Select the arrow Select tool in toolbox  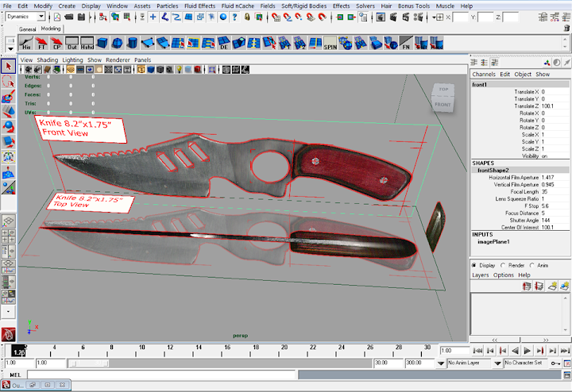(x=8, y=66)
